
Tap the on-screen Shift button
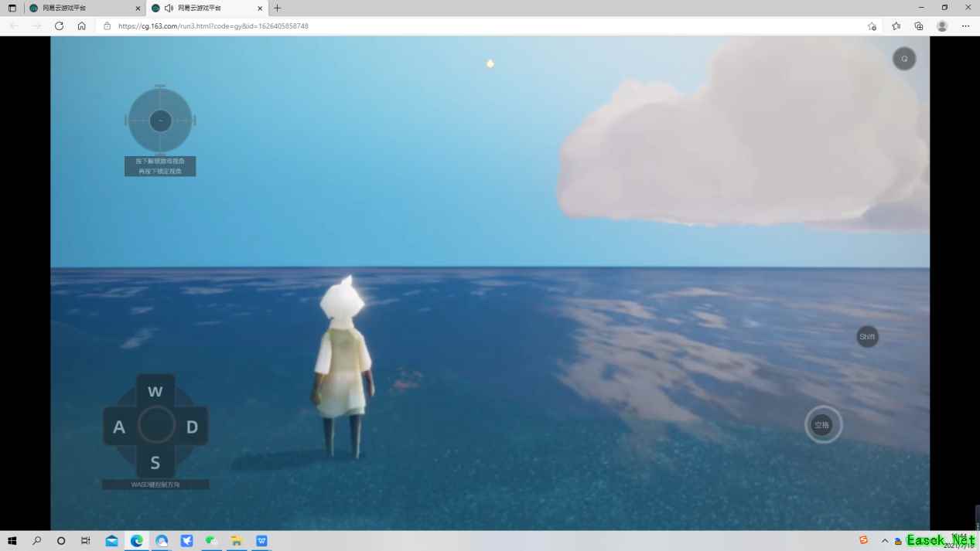[867, 337]
